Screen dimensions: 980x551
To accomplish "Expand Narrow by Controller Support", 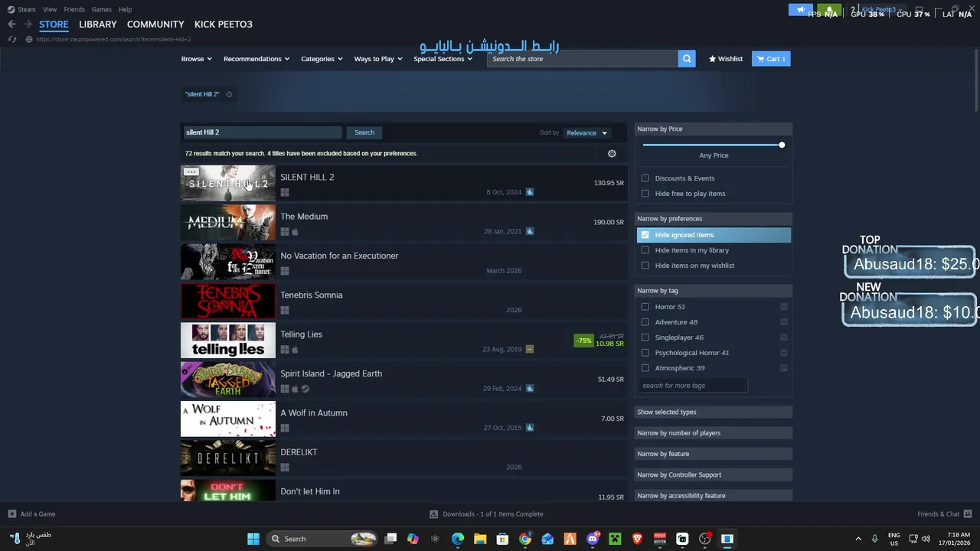I will tap(713, 474).
